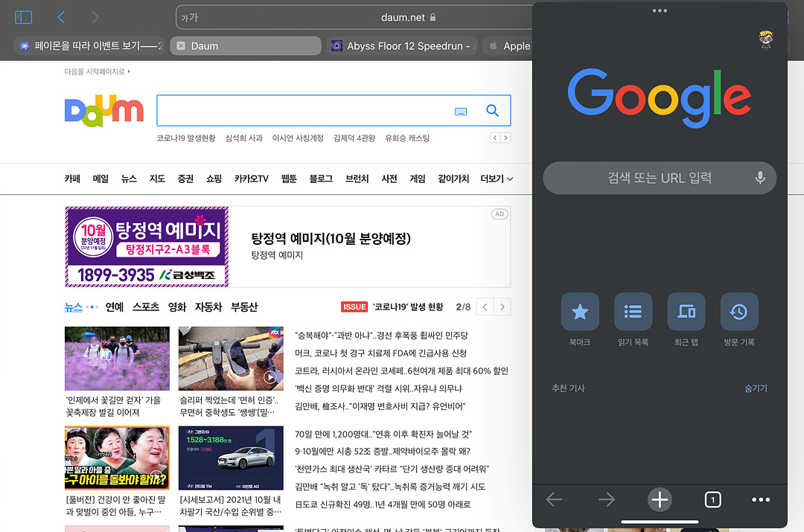Open Chrome tab switcher showing 1

click(712, 500)
